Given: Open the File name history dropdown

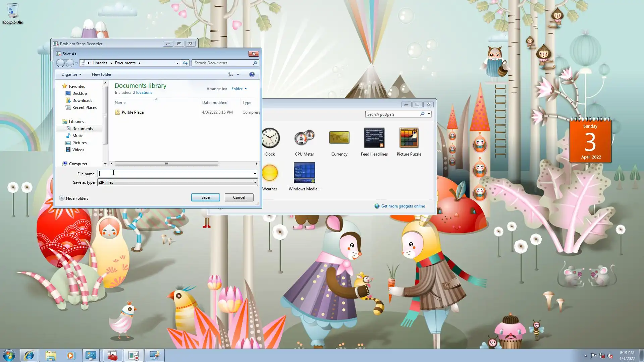Looking at the screenshot, I should click(255, 174).
